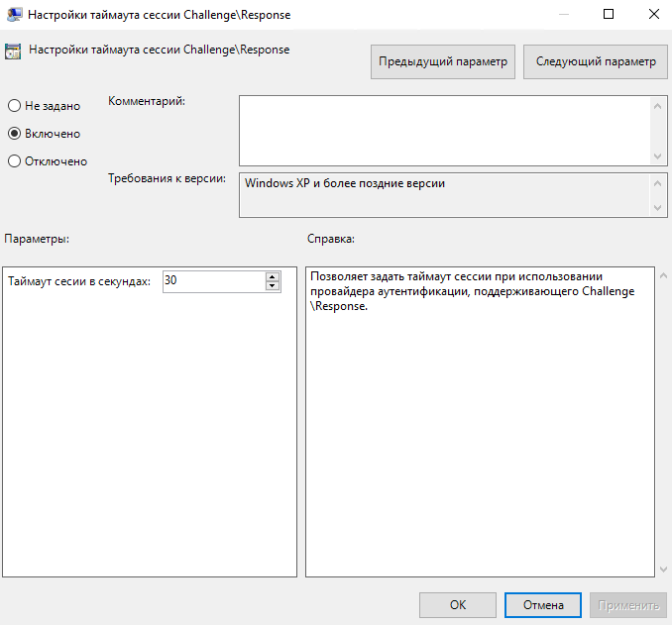The image size is (672, 625).
Task: Click inside the 'Комментарий' text box
Action: (444, 130)
